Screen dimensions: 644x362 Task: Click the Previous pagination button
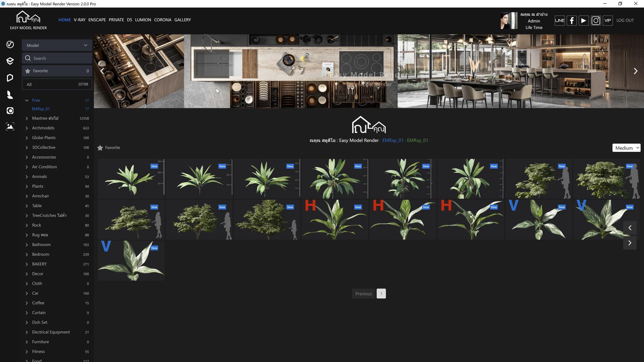point(364,294)
